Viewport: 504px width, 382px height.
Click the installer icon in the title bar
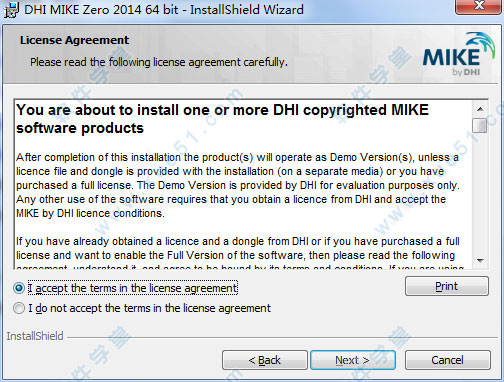tap(10, 10)
